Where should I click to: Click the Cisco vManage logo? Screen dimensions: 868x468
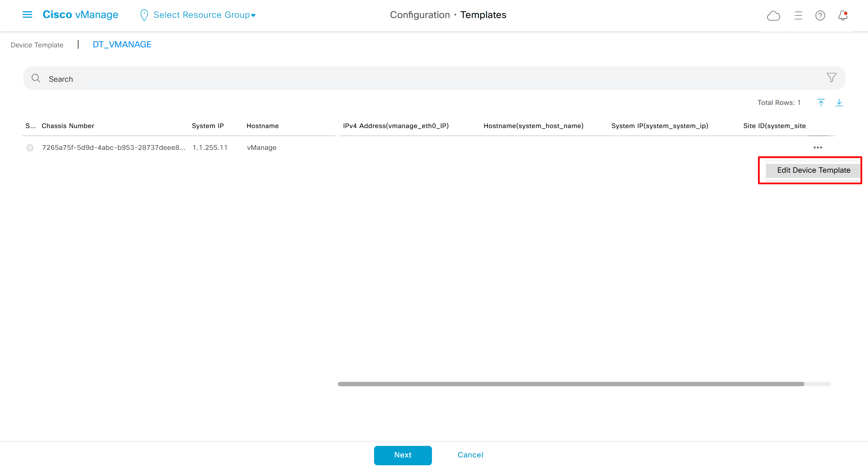[x=80, y=15]
